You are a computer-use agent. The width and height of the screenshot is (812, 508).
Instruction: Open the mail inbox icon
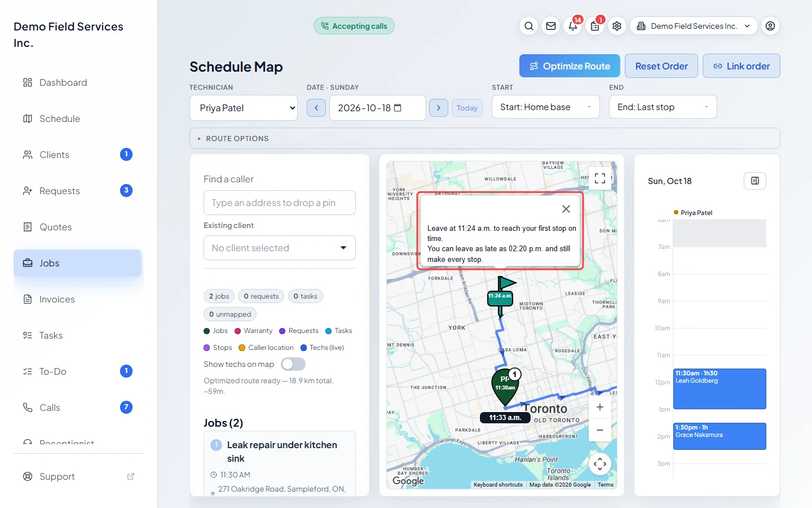(x=551, y=26)
